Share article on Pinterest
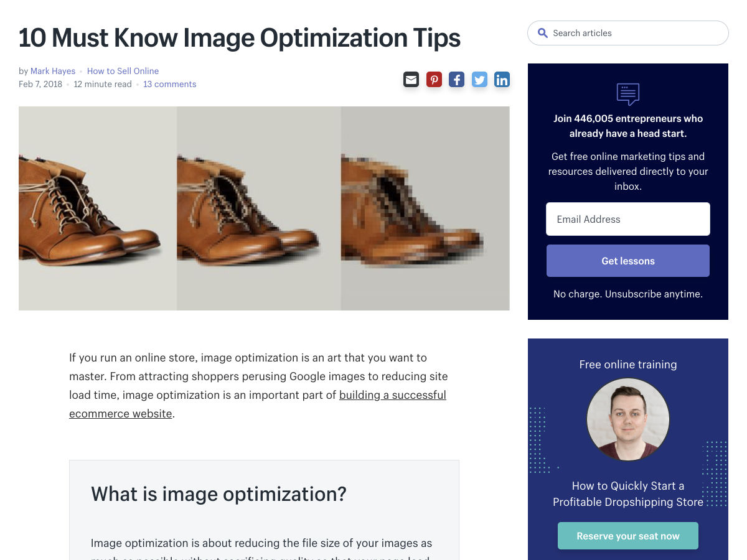Image resolution: width=747 pixels, height=560 pixels. pyautogui.click(x=434, y=80)
